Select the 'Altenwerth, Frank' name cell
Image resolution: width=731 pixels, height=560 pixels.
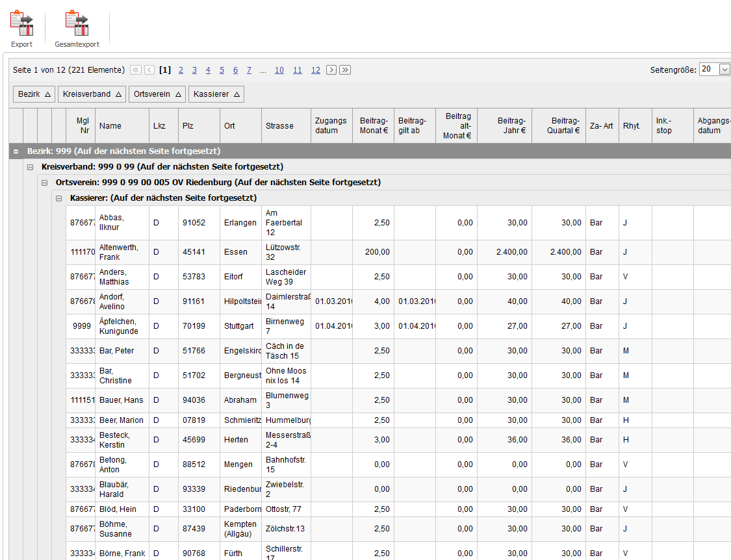122,252
